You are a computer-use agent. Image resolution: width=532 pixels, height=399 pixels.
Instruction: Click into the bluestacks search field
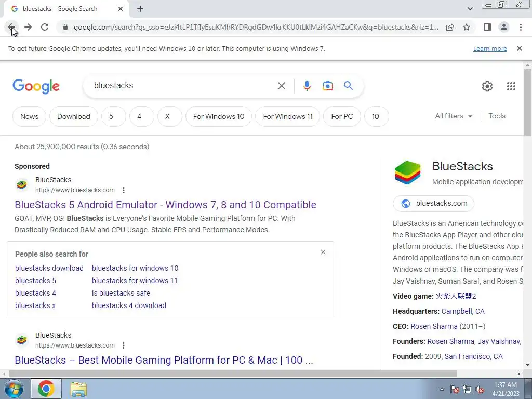(x=181, y=86)
